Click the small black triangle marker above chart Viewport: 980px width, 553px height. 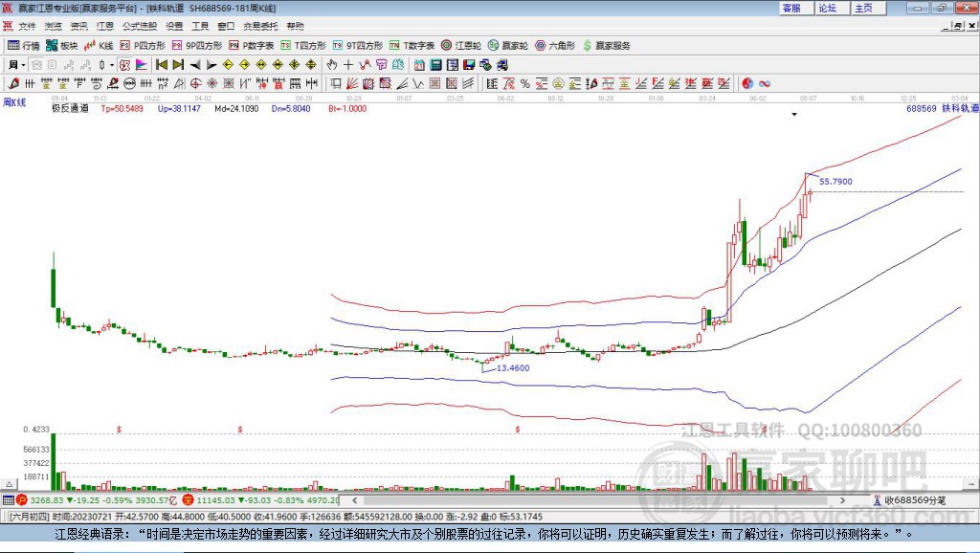click(x=794, y=115)
